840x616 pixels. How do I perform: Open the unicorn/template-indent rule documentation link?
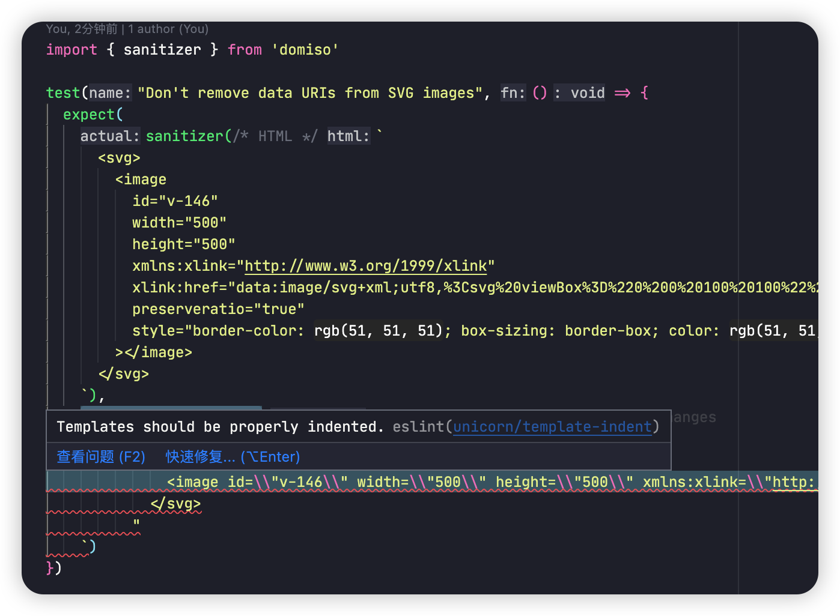point(552,427)
